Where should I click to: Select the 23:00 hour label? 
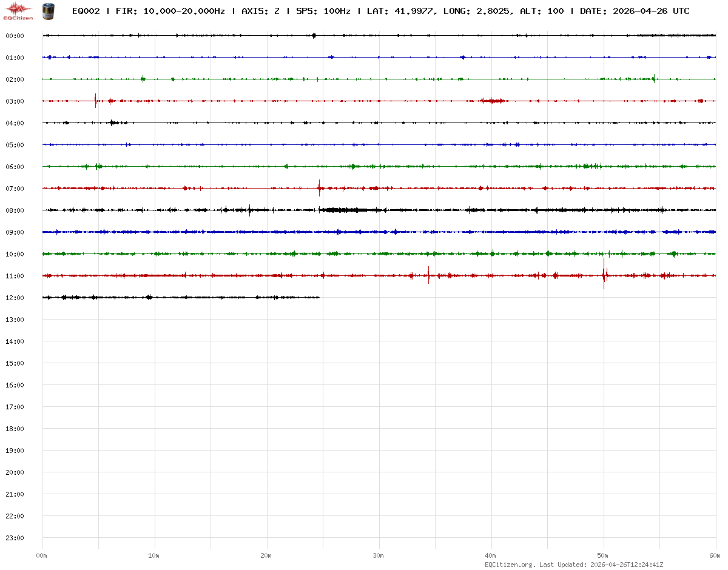(x=15, y=538)
